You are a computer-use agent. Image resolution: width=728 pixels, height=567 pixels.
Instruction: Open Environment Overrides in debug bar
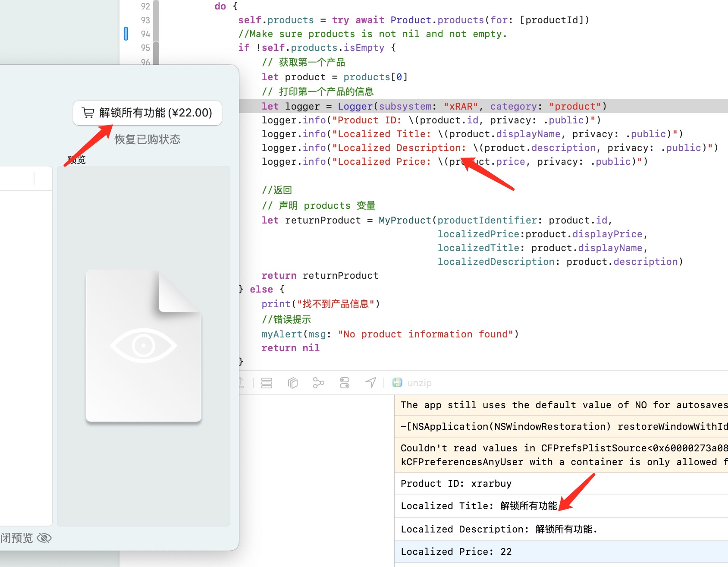(x=345, y=383)
